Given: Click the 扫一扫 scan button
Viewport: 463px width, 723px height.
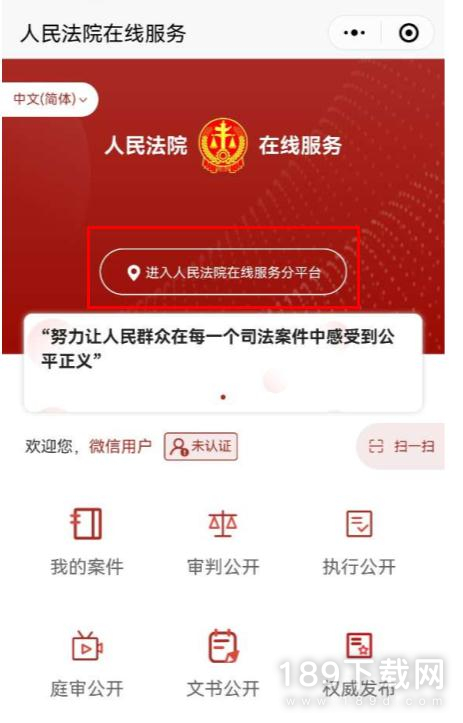Looking at the screenshot, I should click(401, 446).
